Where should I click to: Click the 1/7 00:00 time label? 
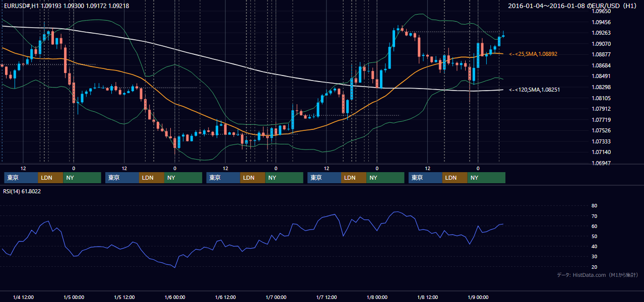[276, 297]
